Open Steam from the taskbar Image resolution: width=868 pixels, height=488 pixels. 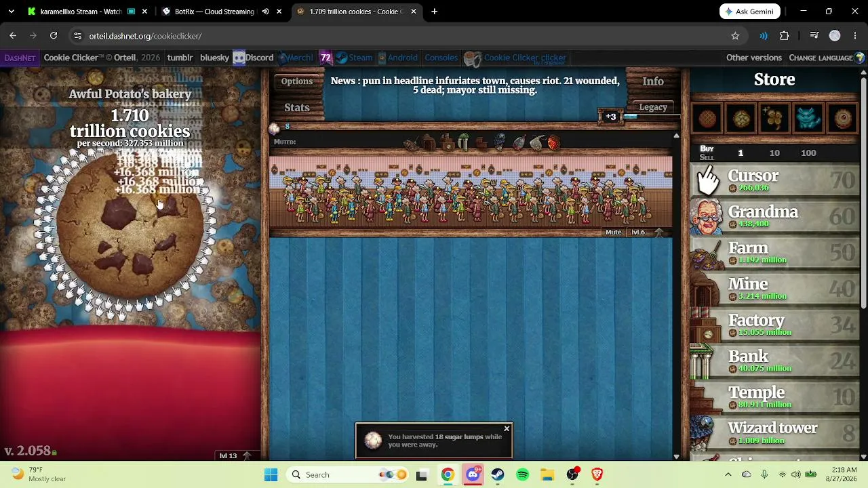click(498, 474)
